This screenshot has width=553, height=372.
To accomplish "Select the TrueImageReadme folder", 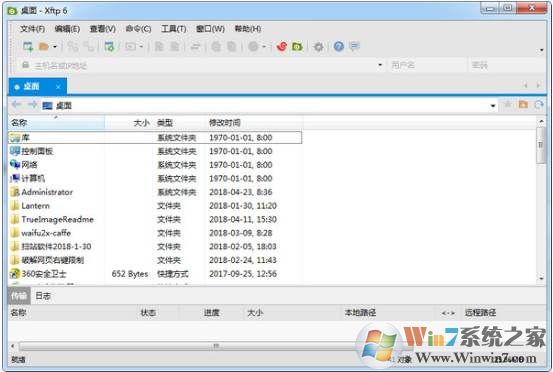I will (x=155, y=219).
